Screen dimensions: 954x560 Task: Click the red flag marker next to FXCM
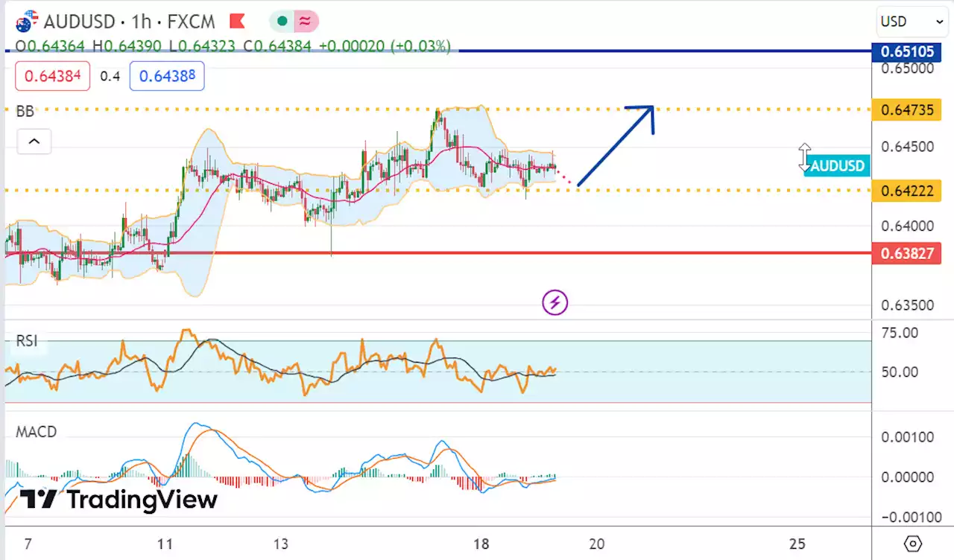click(237, 20)
